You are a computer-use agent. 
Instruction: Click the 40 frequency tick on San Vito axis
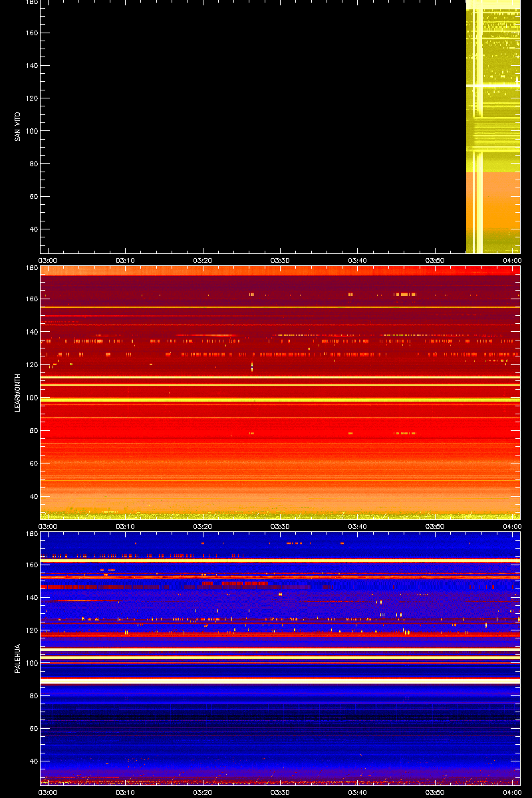click(x=33, y=229)
